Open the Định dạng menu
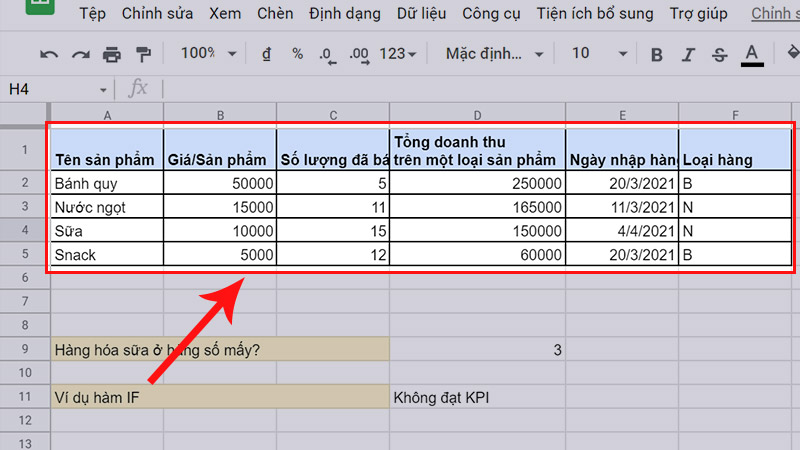 [346, 14]
